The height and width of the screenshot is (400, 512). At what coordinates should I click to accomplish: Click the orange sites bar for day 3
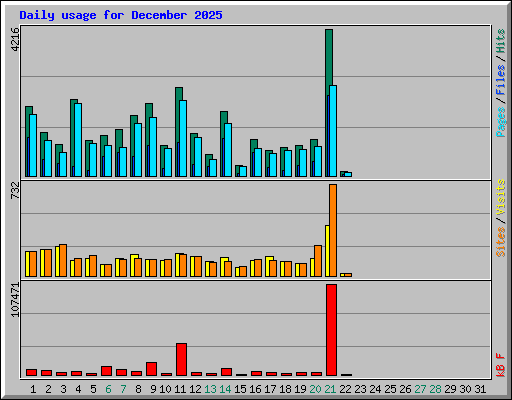[63, 260]
